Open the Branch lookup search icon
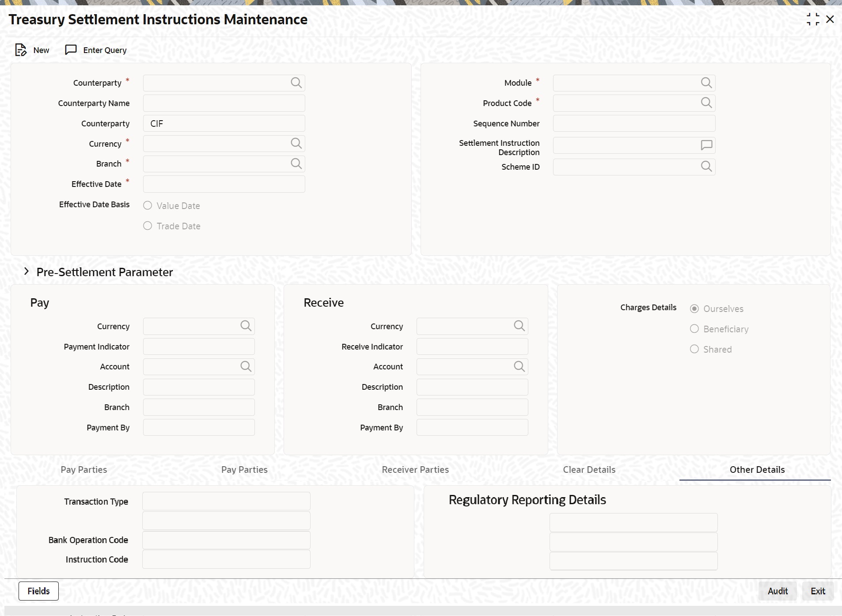842x616 pixels. coord(296,164)
